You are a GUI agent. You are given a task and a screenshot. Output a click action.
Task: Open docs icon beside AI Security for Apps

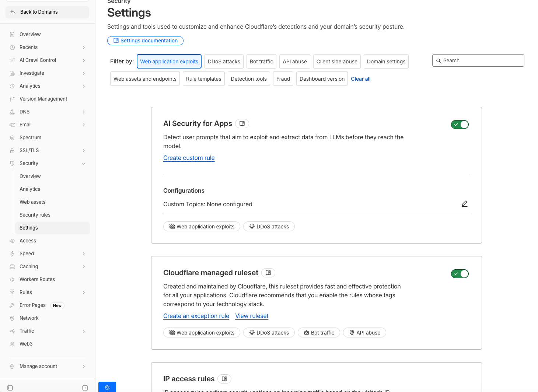tap(242, 123)
